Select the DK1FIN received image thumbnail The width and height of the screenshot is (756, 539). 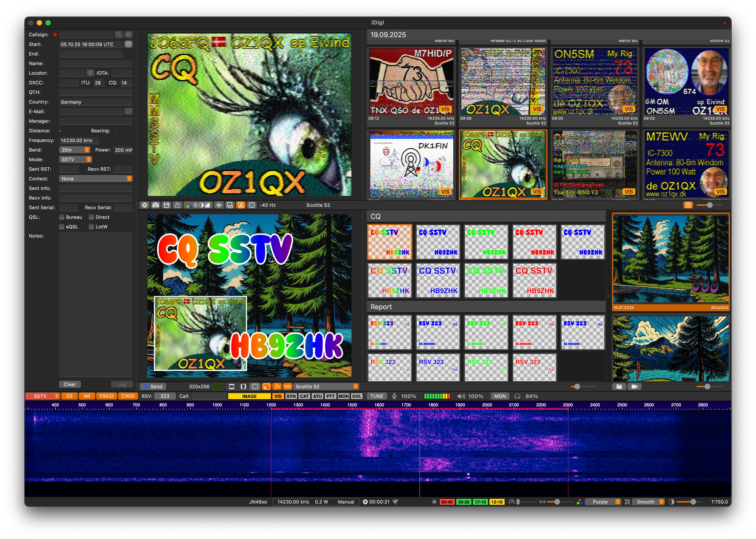411,164
